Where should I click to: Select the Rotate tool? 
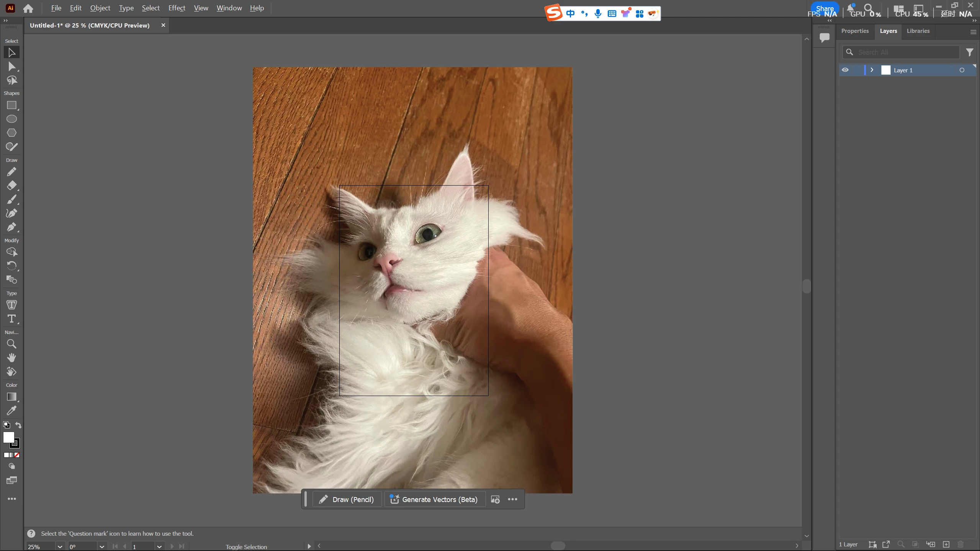[11, 266]
